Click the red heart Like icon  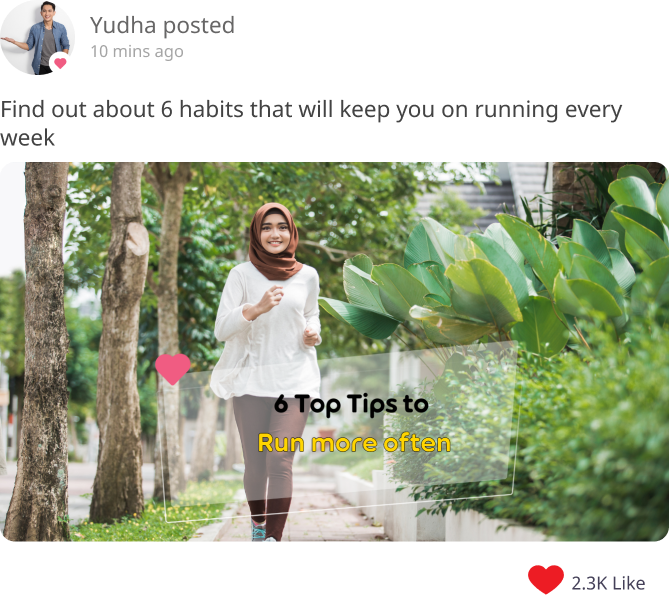tap(546, 579)
